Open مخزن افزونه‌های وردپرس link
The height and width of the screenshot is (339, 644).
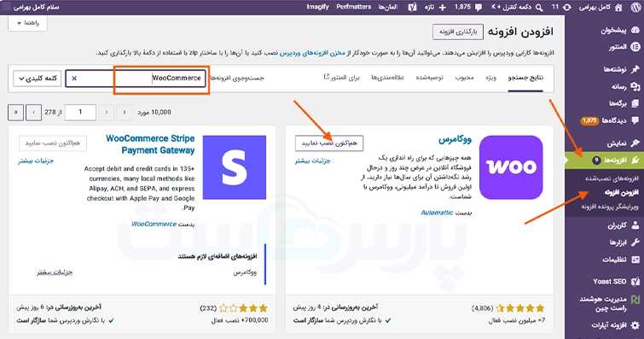[312, 53]
